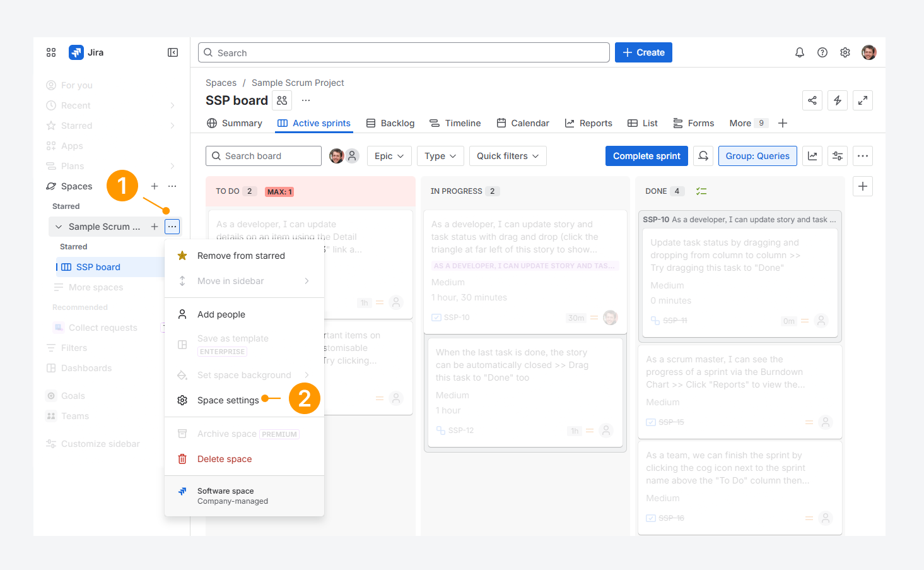Open the view settings sliders icon
Screen dimensions: 924x570
(838, 156)
